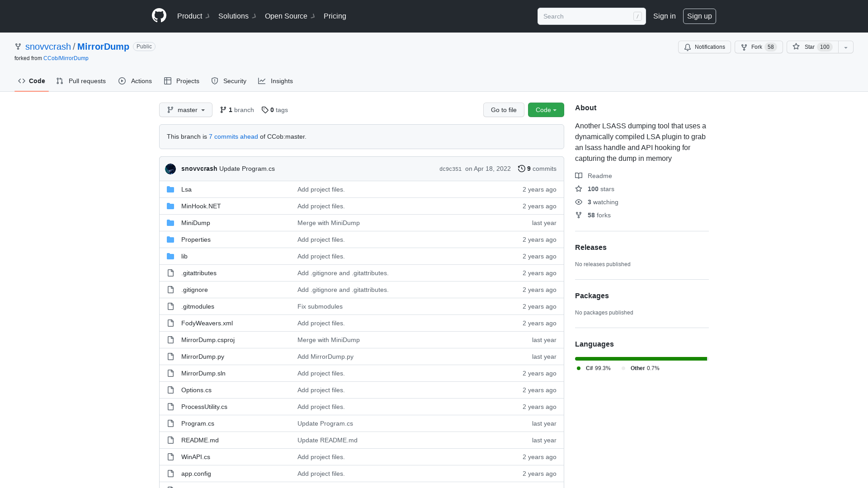Open the ProcessUtility.cs file
The width and height of the screenshot is (868, 488).
pyautogui.click(x=204, y=407)
